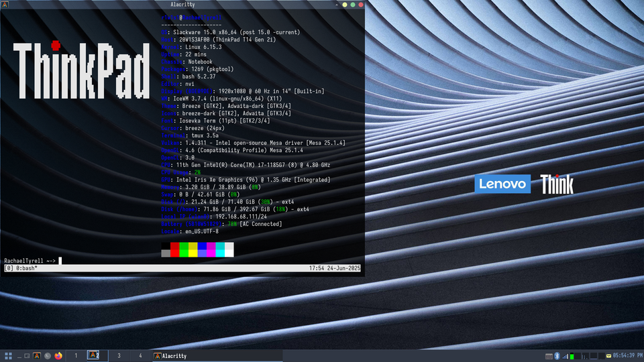644x362 pixels.
Task: Click the Alacritty window title text
Action: [182, 5]
